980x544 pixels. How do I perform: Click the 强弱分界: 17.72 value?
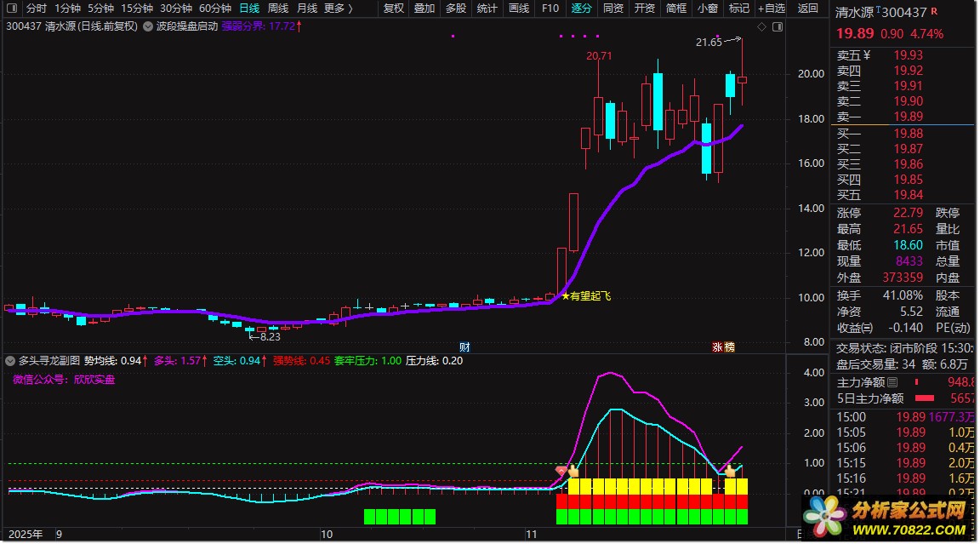261,26
